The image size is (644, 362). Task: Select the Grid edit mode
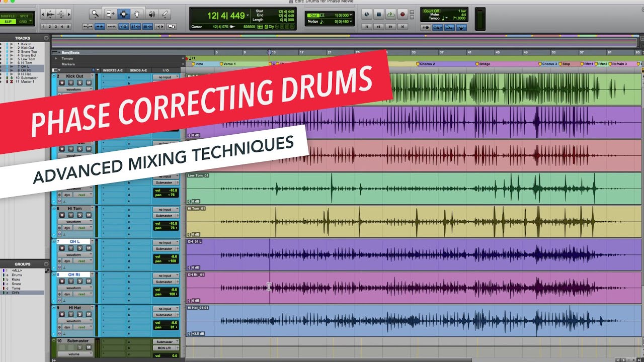coord(24,22)
